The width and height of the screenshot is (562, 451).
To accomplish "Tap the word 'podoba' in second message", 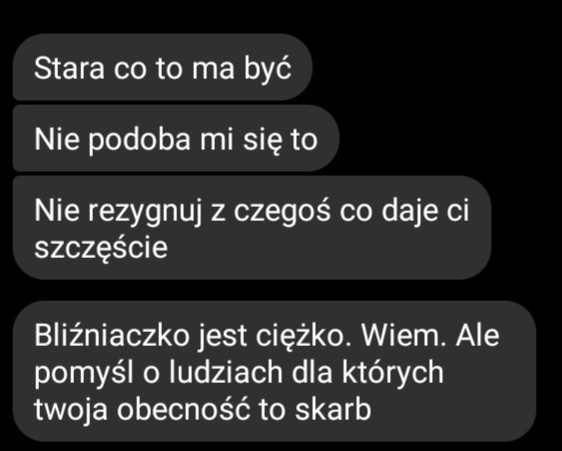I will (x=139, y=141).
